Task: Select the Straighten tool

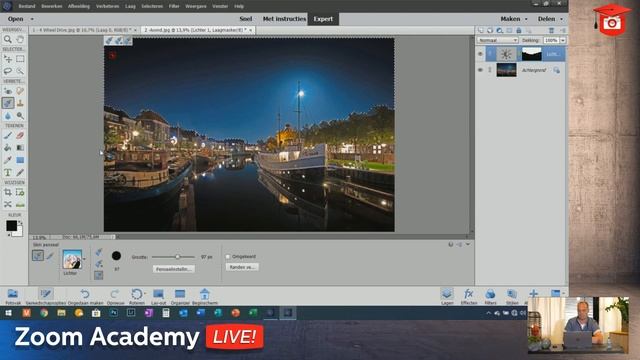Action: click(x=20, y=204)
